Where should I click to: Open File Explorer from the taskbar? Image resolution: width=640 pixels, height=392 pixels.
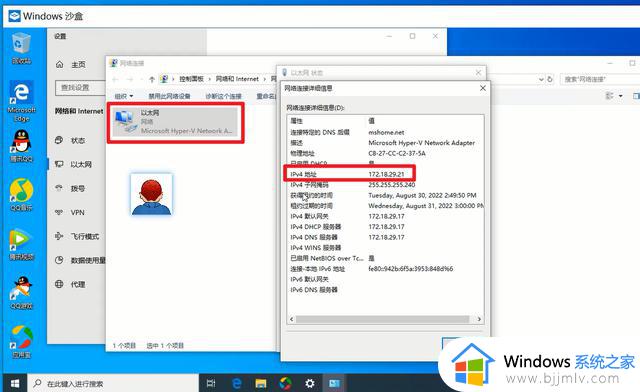261,383
